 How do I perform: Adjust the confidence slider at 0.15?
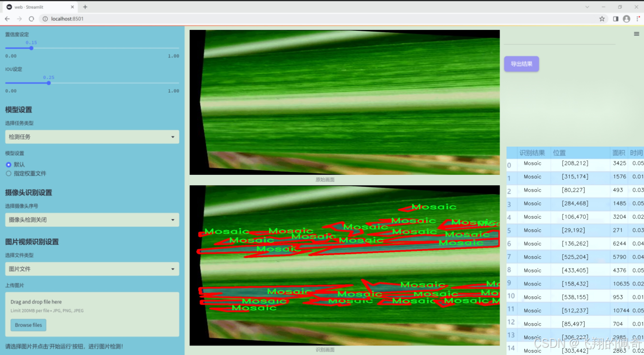tap(31, 48)
